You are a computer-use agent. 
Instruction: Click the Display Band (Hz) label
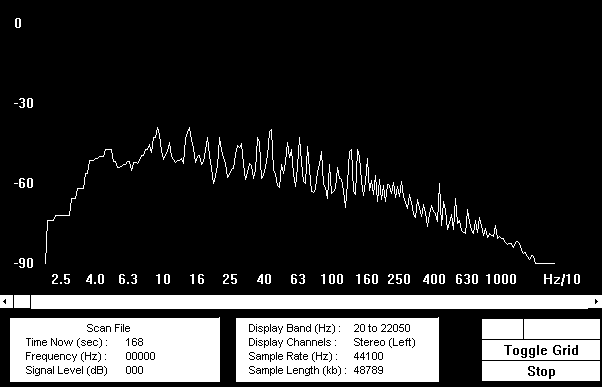[294, 328]
